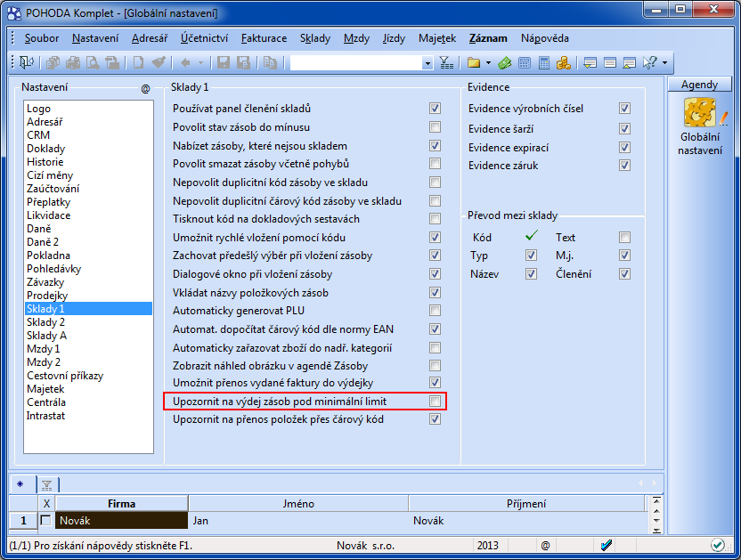This screenshot has height=560, width=741.
Task: Expand the toolbar options arrow after help icon
Action: point(665,62)
